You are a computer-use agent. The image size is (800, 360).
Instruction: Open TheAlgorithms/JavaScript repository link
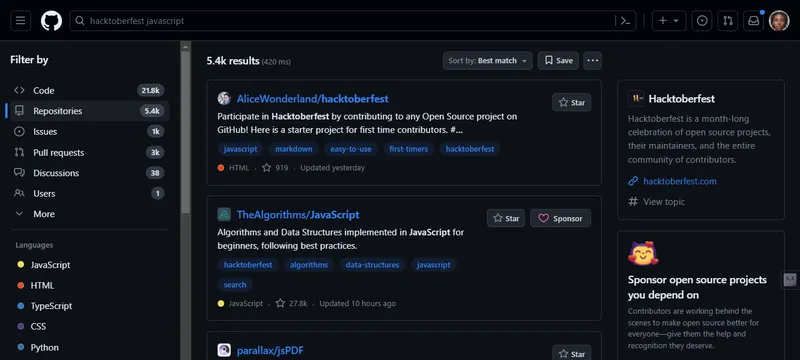coord(298,215)
